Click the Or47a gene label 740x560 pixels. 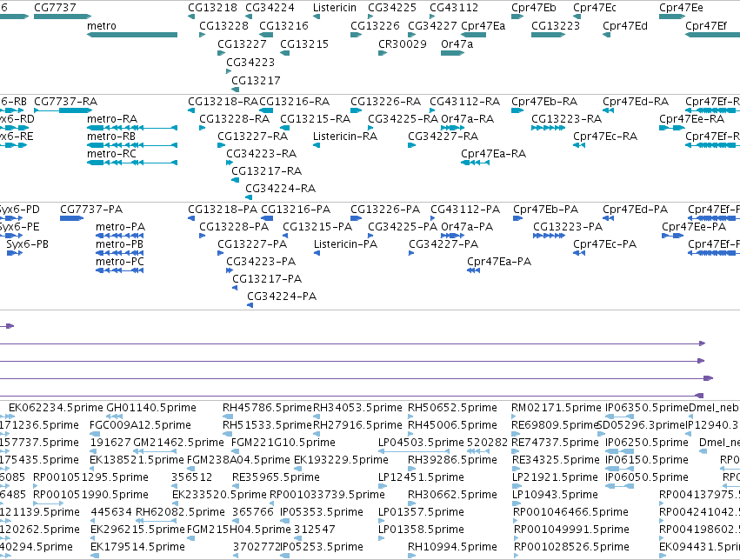click(x=457, y=43)
